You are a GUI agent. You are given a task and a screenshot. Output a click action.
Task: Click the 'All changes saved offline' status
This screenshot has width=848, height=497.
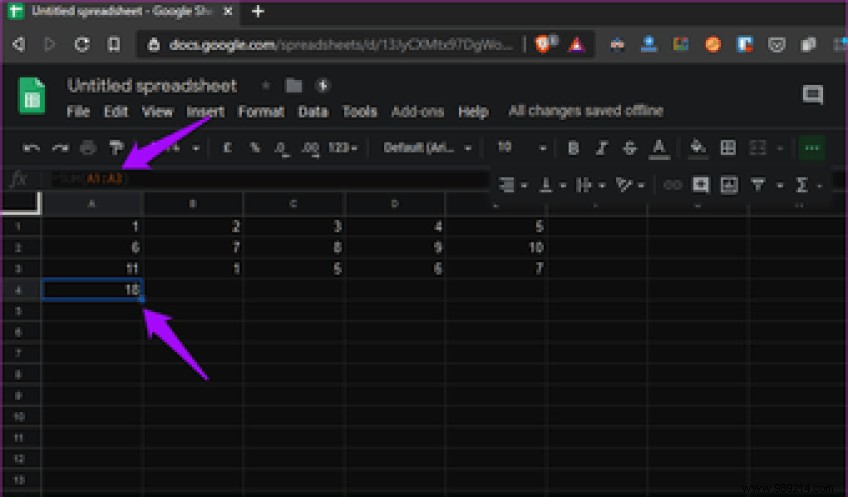pos(586,111)
